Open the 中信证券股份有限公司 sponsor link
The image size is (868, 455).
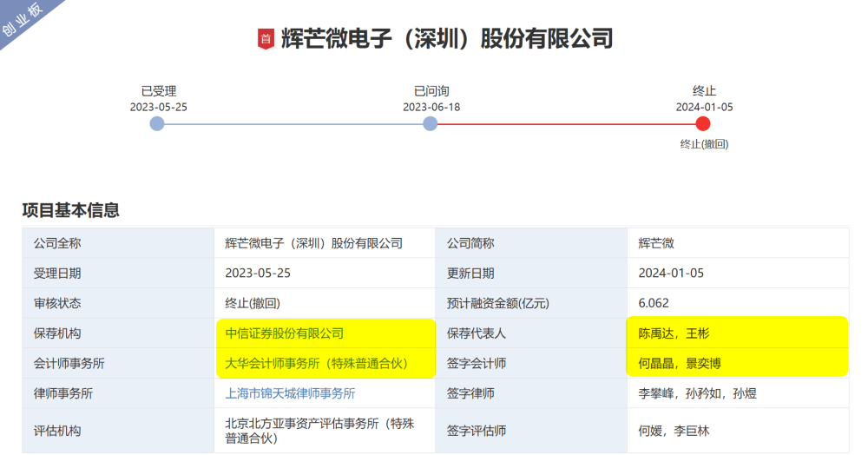click(285, 333)
